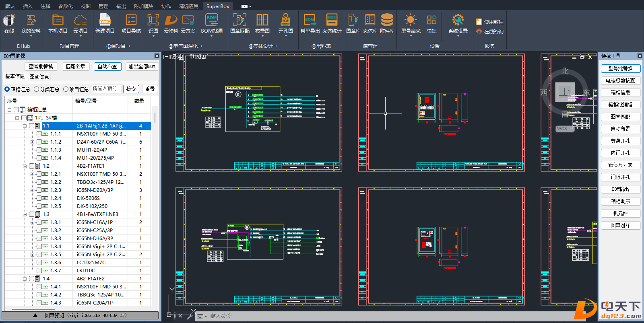Open the 附件库 database icon
644x323 pixels.
click(x=387, y=20)
